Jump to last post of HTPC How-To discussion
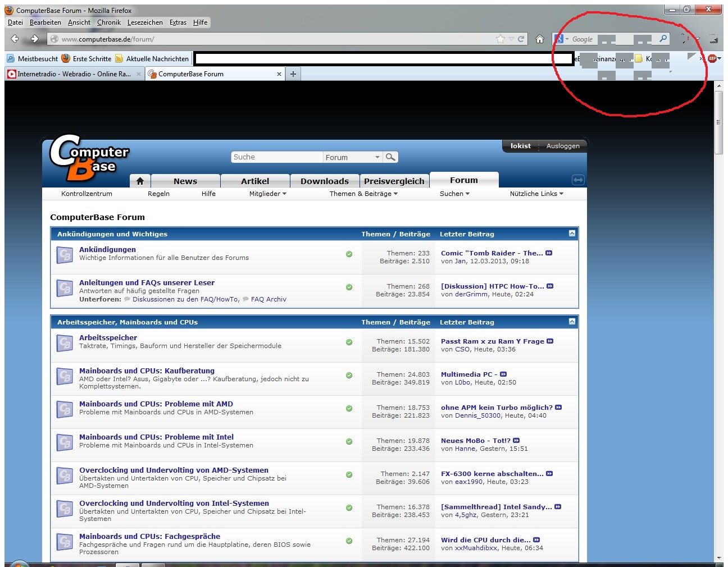The width and height of the screenshot is (728, 567). click(550, 286)
